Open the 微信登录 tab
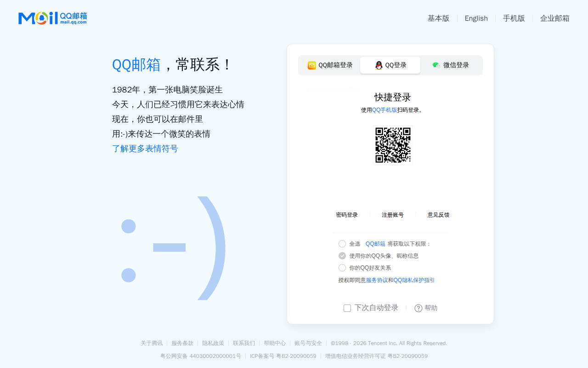The width and height of the screenshot is (588, 368). pos(451,65)
